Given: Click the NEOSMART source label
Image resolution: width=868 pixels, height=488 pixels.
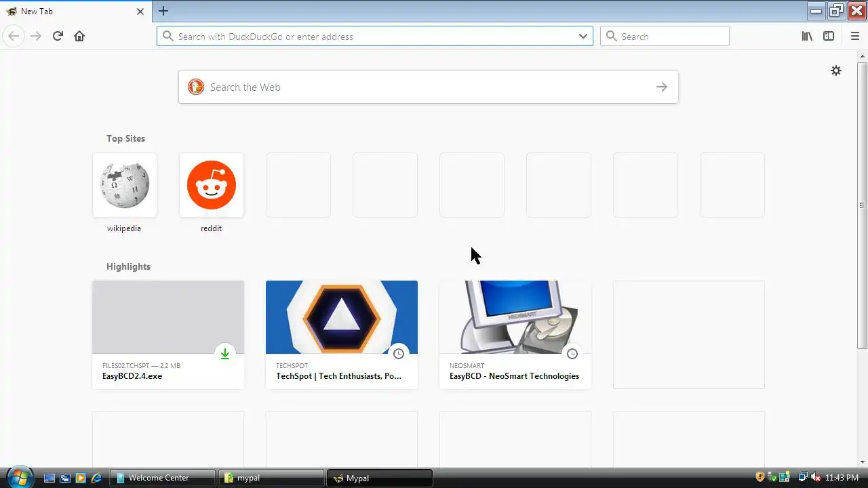Looking at the screenshot, I should [x=467, y=365].
